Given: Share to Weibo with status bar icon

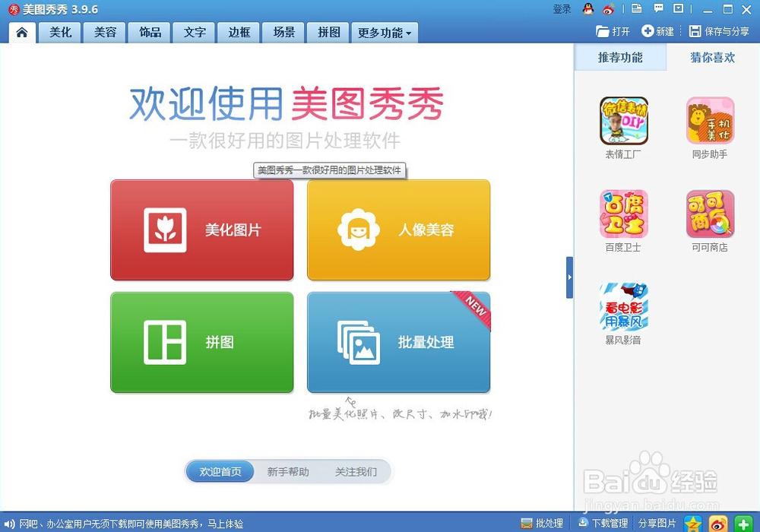Looking at the screenshot, I should 718,524.
